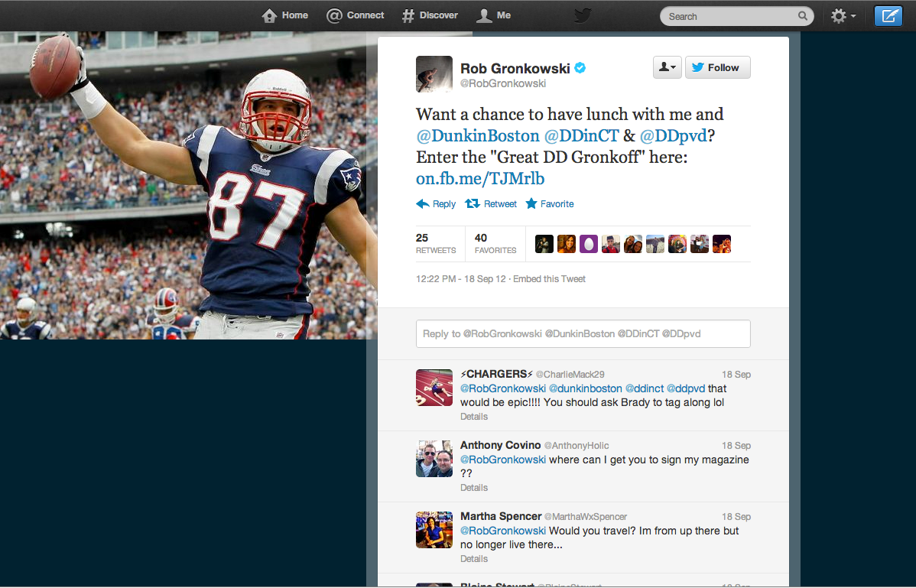Screen dimensions: 916x588
Task: Click the Twitter bird logo in top bar
Action: pyautogui.click(x=583, y=15)
